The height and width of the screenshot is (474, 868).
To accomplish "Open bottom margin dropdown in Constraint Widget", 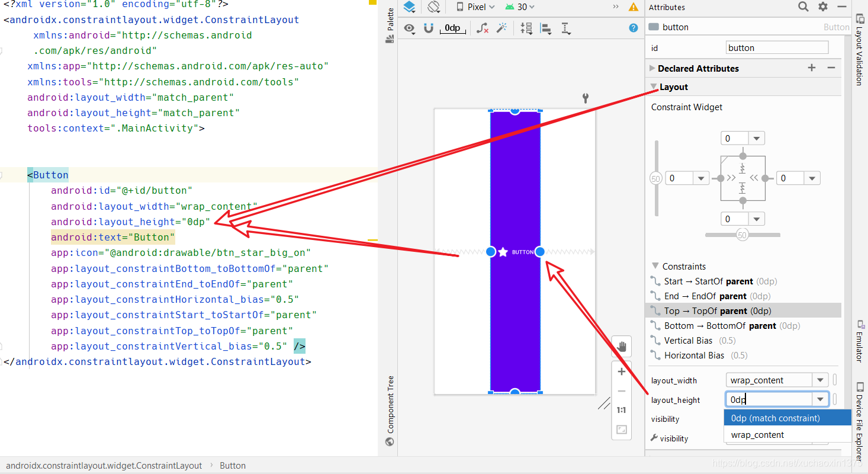I will tap(756, 219).
